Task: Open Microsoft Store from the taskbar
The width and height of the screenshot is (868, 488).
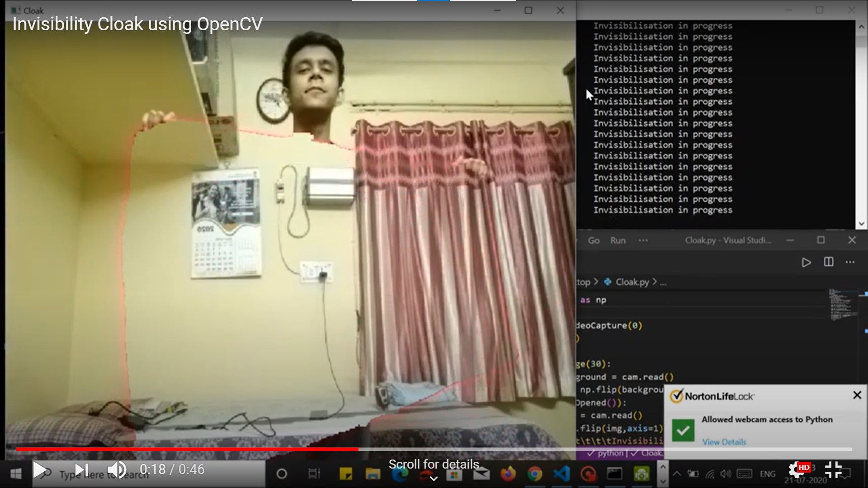Action: [454, 474]
